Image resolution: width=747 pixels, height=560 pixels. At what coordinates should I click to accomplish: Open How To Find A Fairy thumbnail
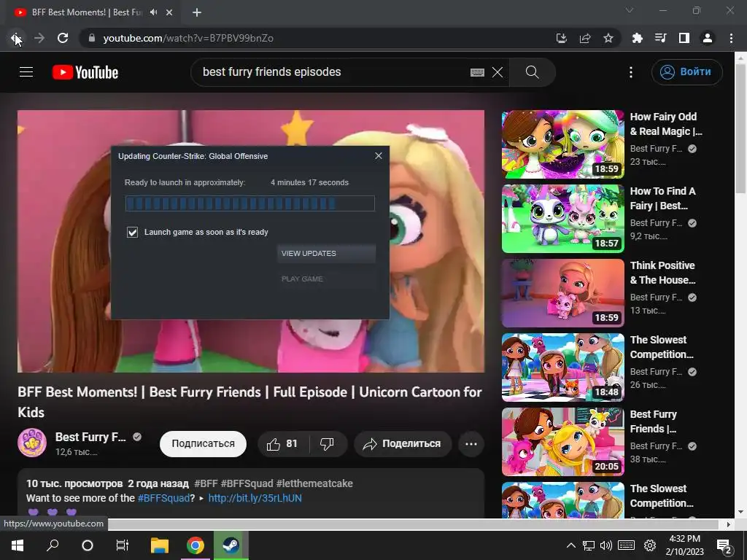562,219
